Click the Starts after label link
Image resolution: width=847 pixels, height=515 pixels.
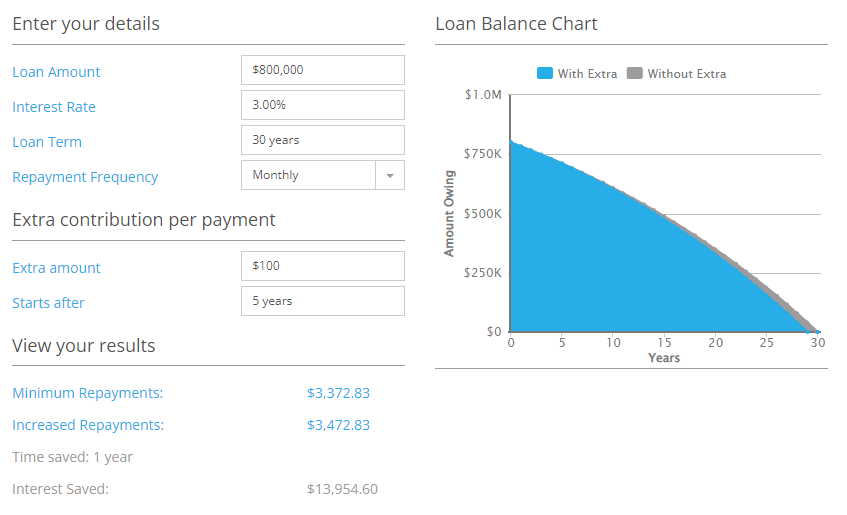[48, 303]
